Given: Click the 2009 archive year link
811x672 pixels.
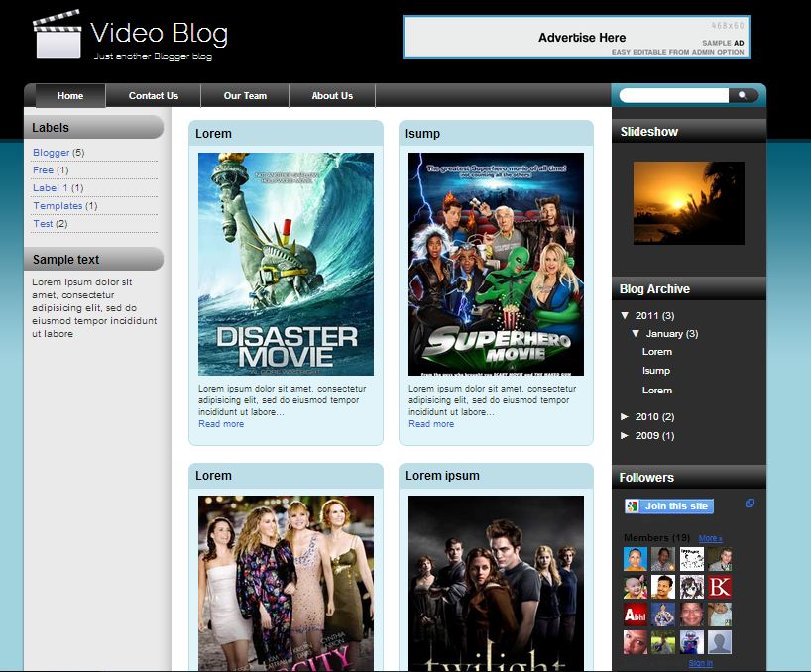Looking at the screenshot, I should [x=647, y=436].
